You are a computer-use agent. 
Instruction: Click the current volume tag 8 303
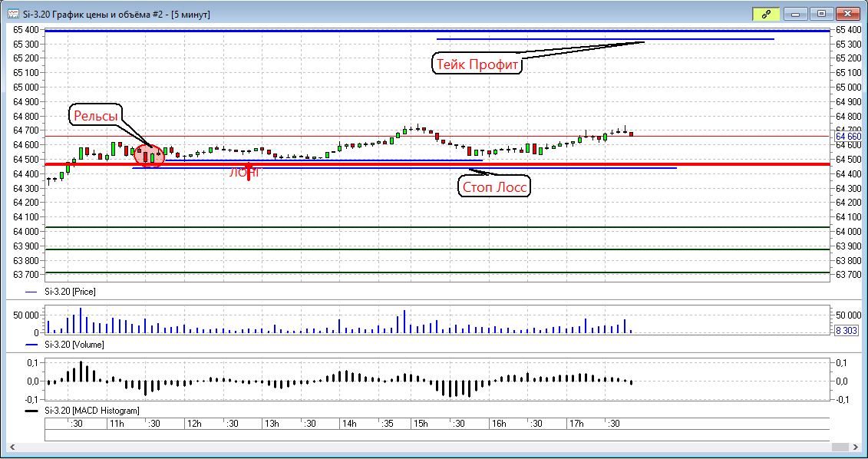[847, 331]
